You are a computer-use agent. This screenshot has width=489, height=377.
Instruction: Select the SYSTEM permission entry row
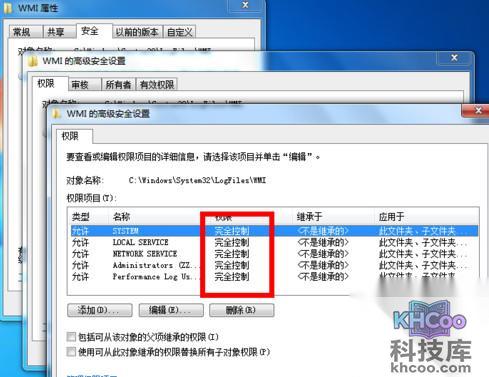[x=274, y=231]
